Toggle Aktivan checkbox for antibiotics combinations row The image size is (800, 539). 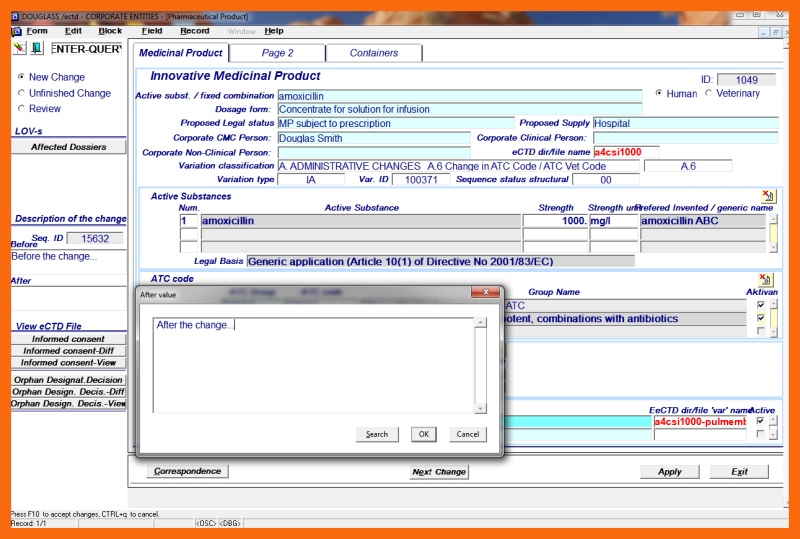tap(761, 318)
